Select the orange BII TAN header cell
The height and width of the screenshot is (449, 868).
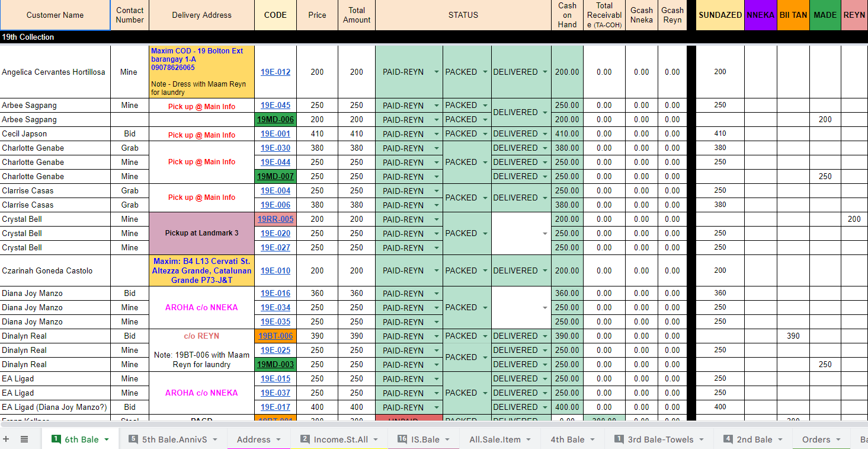click(x=793, y=15)
